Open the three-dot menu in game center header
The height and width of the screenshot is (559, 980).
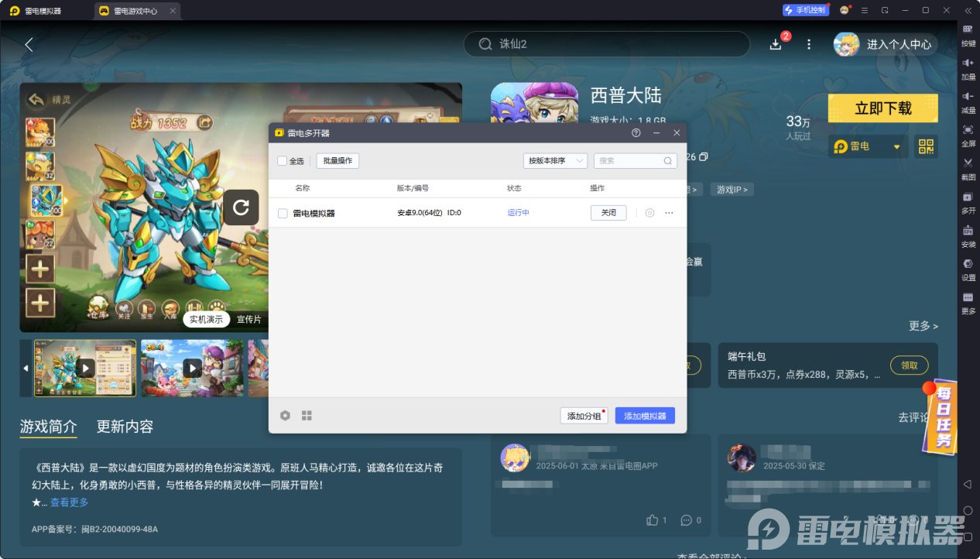tap(809, 44)
